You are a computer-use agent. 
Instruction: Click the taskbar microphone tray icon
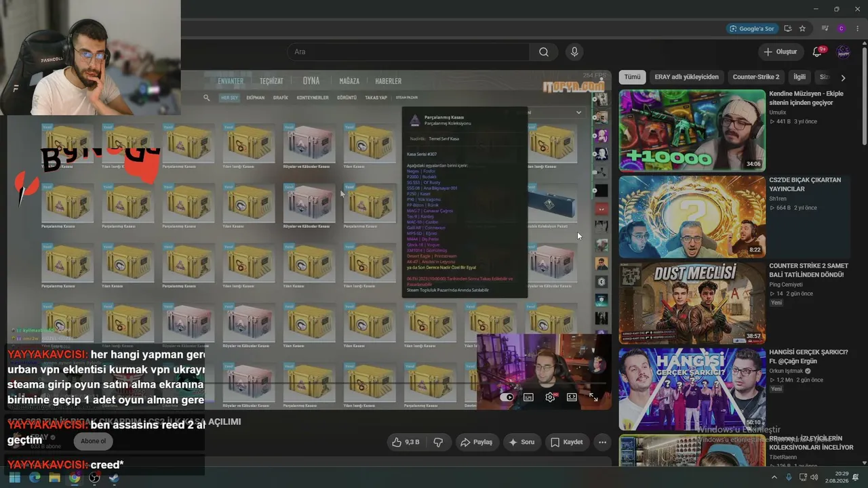789,477
